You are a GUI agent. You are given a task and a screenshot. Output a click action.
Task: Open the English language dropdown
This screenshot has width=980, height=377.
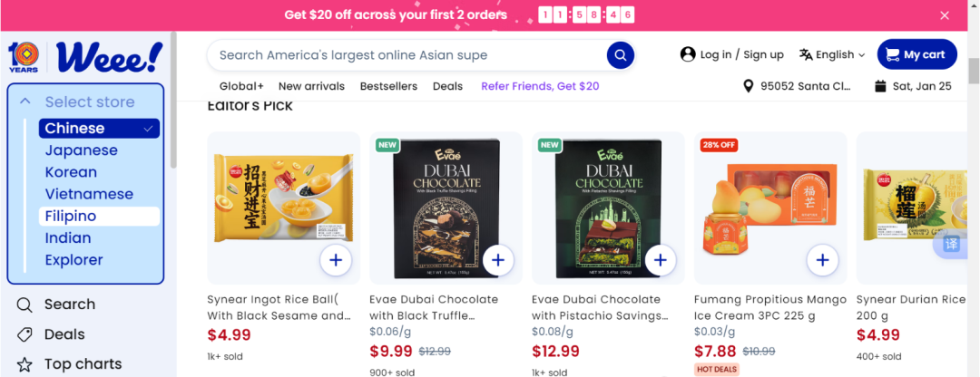click(x=832, y=54)
